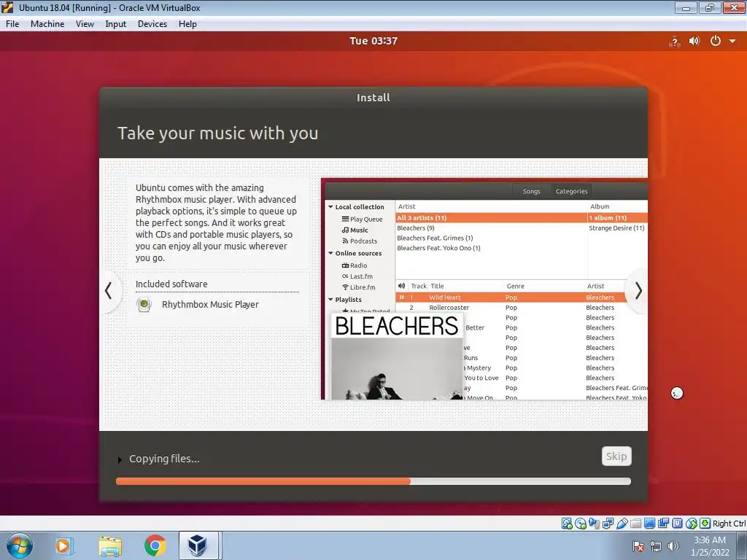
Task: Click the Bleachers Feat. Yoko Ono (1) row
Action: click(491, 248)
